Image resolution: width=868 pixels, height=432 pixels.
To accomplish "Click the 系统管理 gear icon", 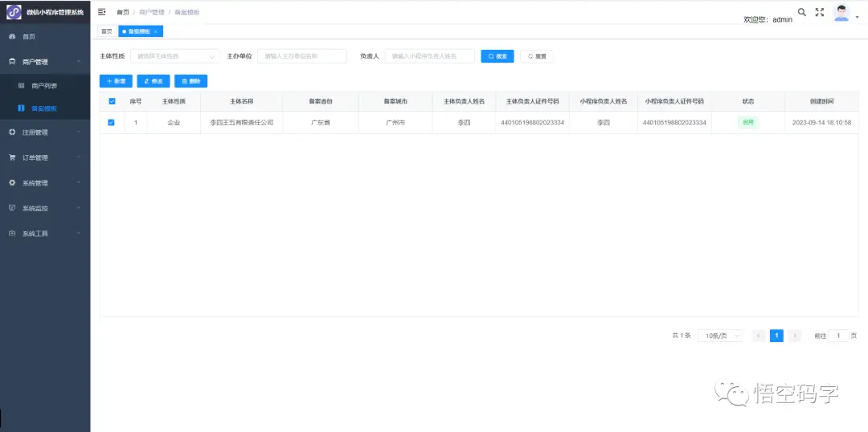I will [x=12, y=183].
